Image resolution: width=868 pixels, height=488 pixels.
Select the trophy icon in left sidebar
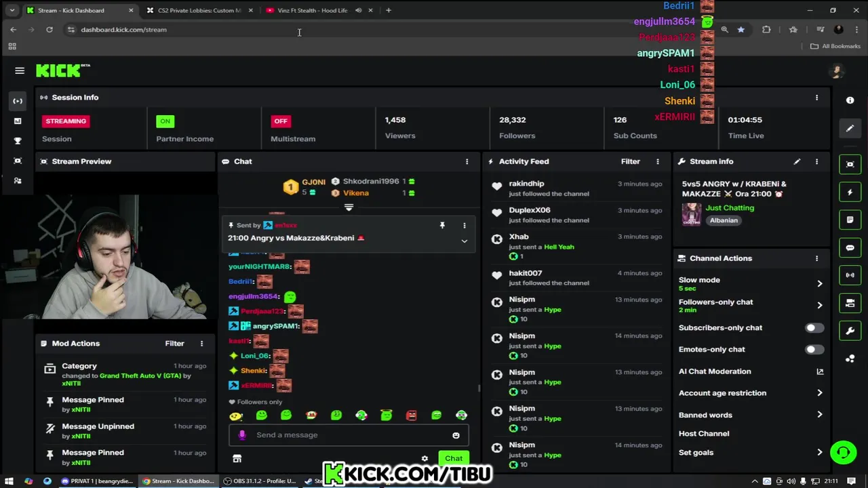click(x=18, y=141)
